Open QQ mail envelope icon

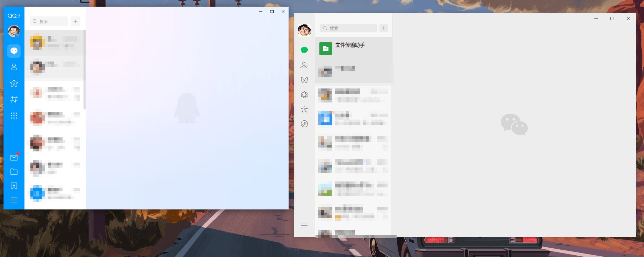[14, 157]
